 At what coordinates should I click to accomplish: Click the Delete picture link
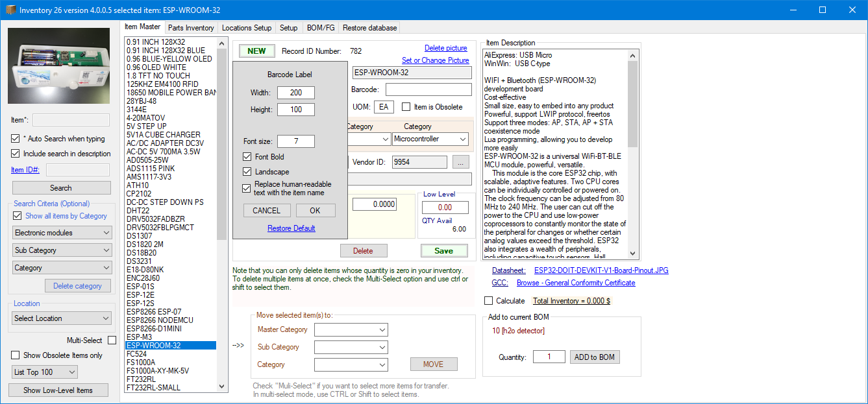pyautogui.click(x=446, y=48)
